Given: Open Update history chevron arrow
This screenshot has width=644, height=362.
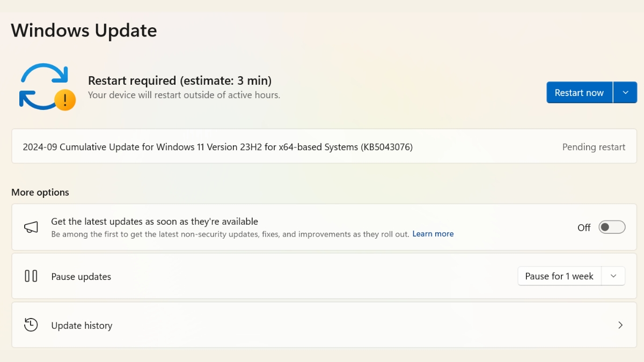Looking at the screenshot, I should (620, 325).
